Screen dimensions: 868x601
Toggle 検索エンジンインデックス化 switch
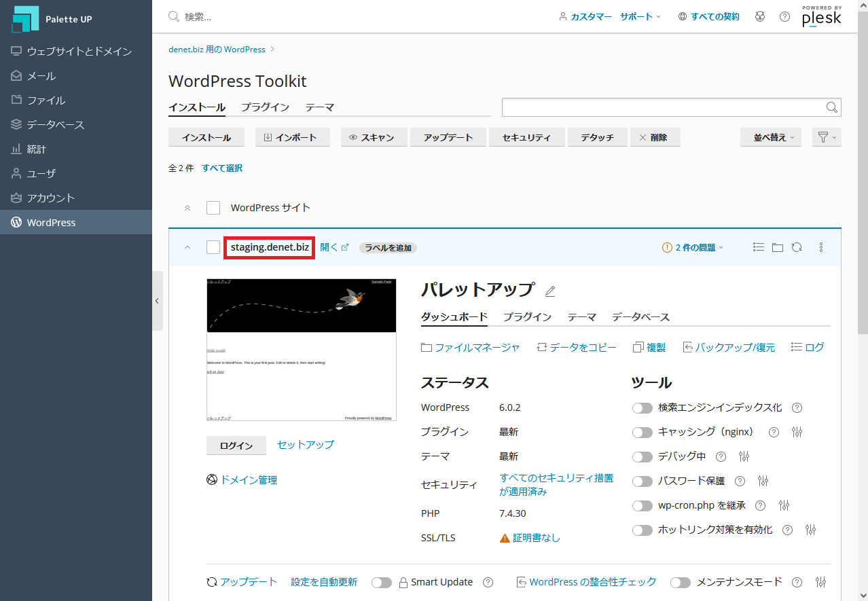642,408
